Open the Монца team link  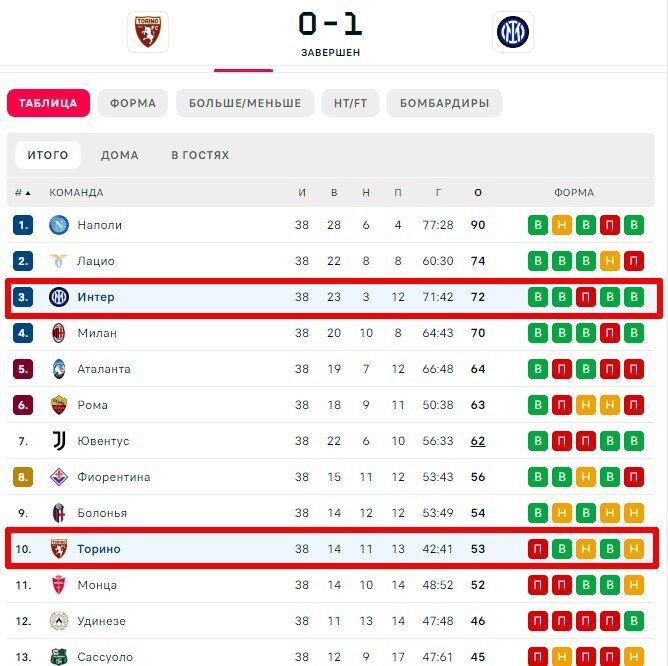click(97, 585)
